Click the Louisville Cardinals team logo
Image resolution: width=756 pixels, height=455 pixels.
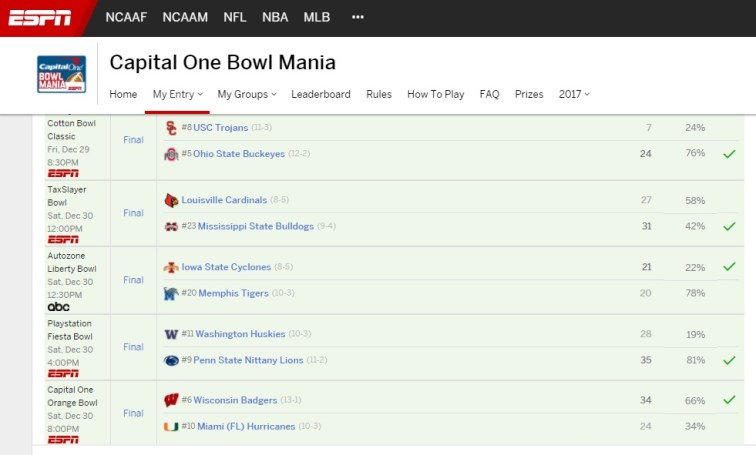(x=172, y=200)
